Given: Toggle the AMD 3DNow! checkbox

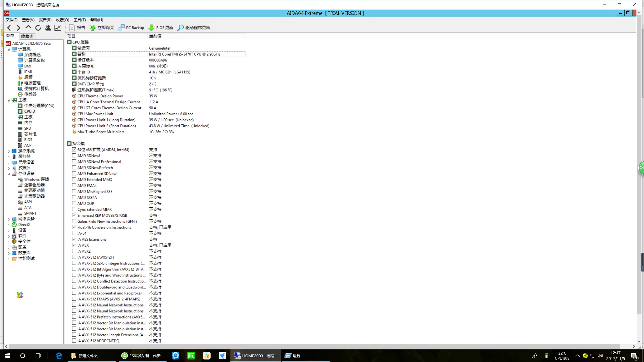Looking at the screenshot, I should coord(74,156).
